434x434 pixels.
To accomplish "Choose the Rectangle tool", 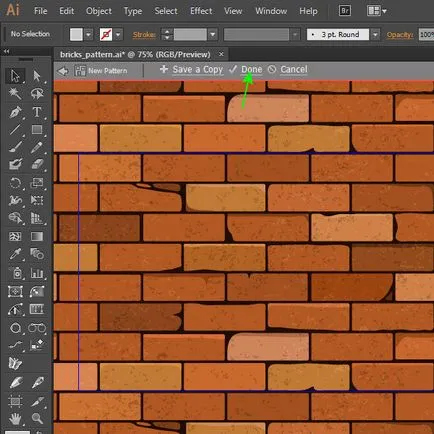I will point(37,129).
